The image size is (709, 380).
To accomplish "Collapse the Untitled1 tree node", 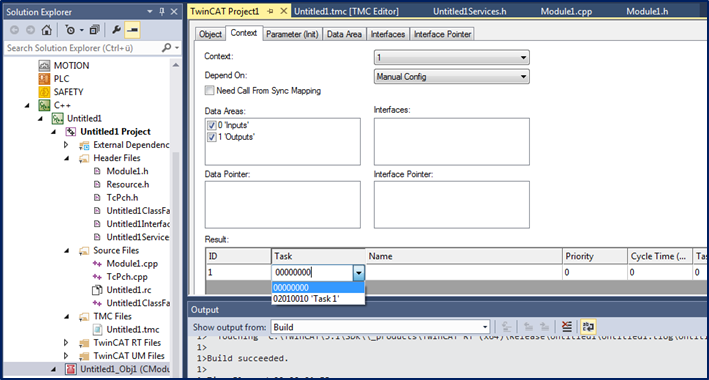I will click(x=41, y=119).
